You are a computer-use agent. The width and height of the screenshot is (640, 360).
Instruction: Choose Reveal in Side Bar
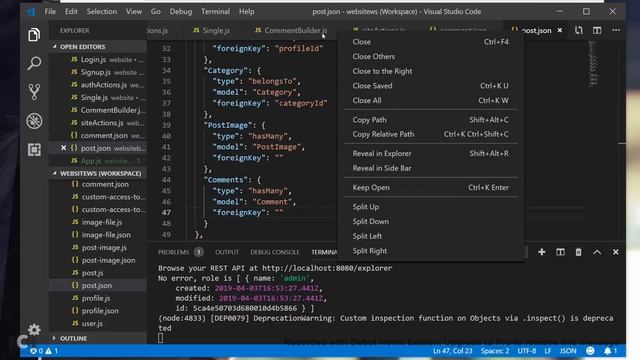(x=431, y=168)
